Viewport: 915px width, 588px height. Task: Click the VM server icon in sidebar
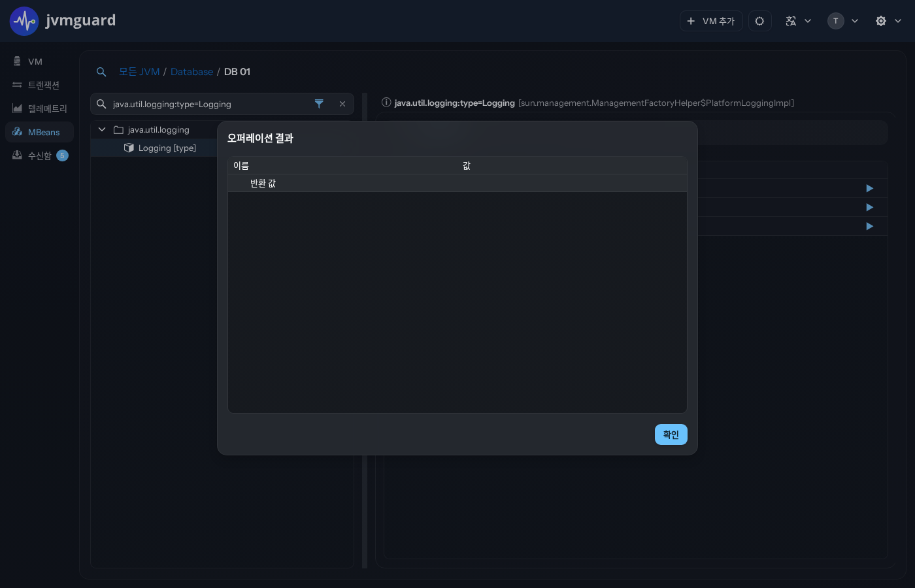coord(17,61)
